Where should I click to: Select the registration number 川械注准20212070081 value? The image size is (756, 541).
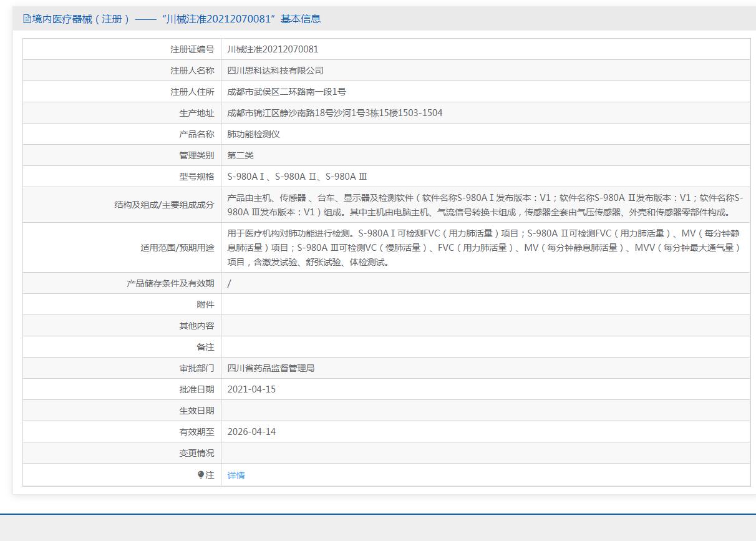(273, 49)
